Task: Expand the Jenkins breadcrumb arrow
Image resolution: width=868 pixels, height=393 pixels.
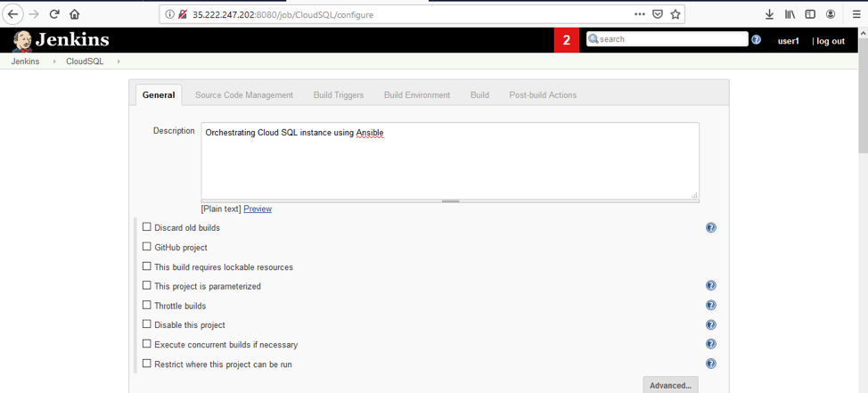Action: tap(54, 61)
